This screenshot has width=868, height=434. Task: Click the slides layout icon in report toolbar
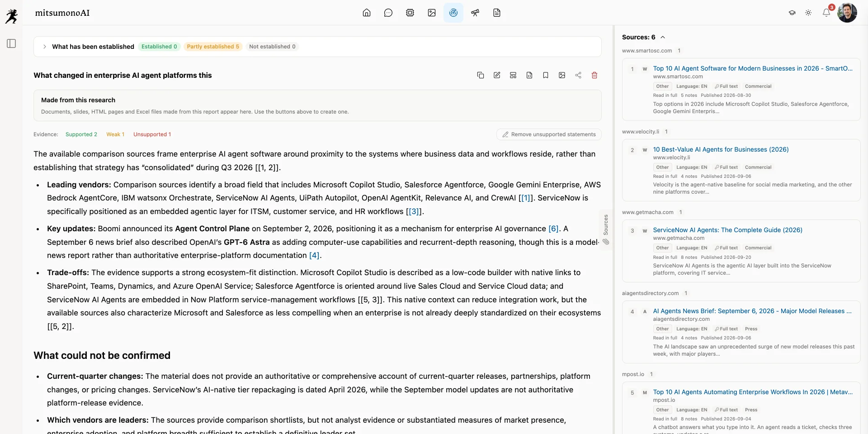point(513,75)
